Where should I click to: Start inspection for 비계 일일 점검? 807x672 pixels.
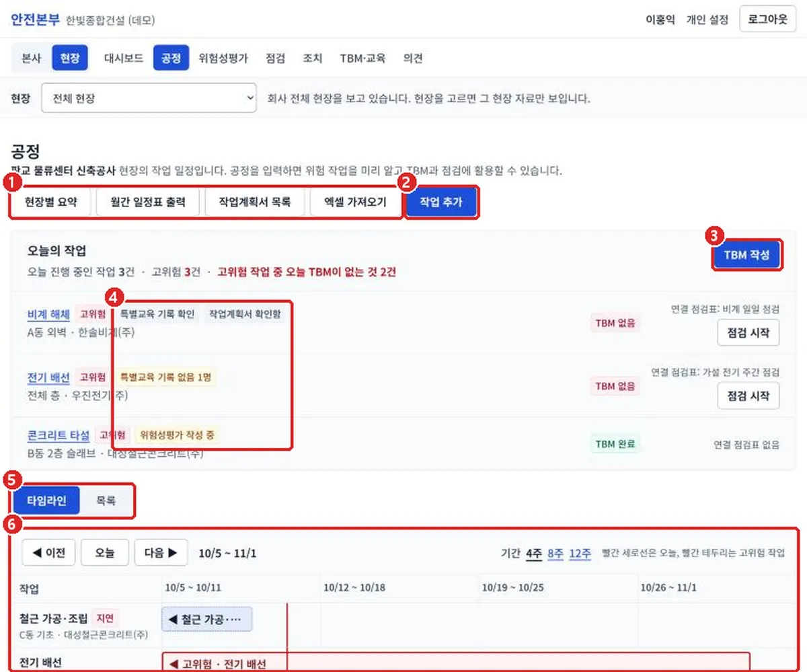pyautogui.click(x=748, y=333)
